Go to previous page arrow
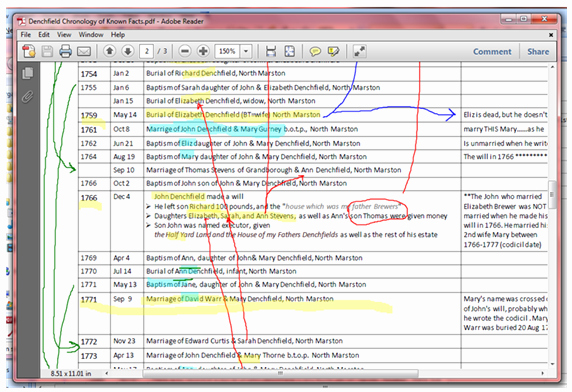This screenshot has width=572, height=392. click(x=109, y=51)
